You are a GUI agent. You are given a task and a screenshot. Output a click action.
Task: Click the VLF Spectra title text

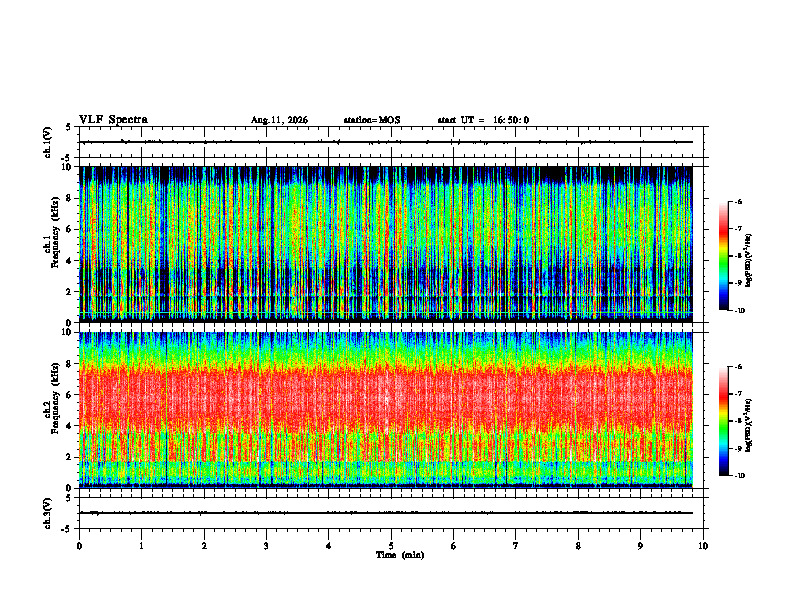point(113,120)
